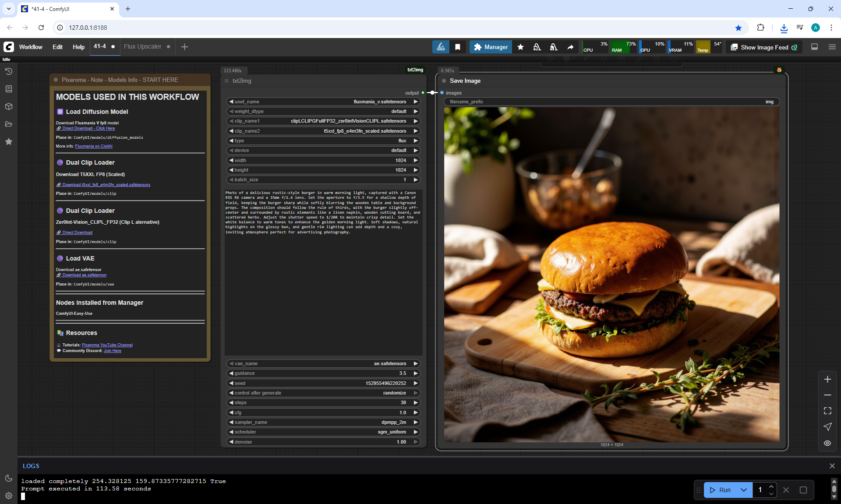This screenshot has width=841, height=504.
Task: Open the node library cube icon
Action: [8, 106]
